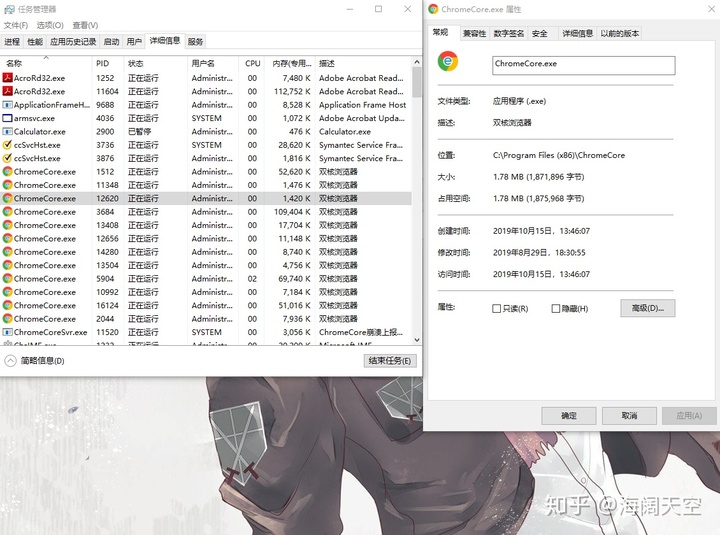This screenshot has height=535, width=720.
Task: Click the ChromeCore.exe icon for PID 10992
Action: pyautogui.click(x=7, y=292)
